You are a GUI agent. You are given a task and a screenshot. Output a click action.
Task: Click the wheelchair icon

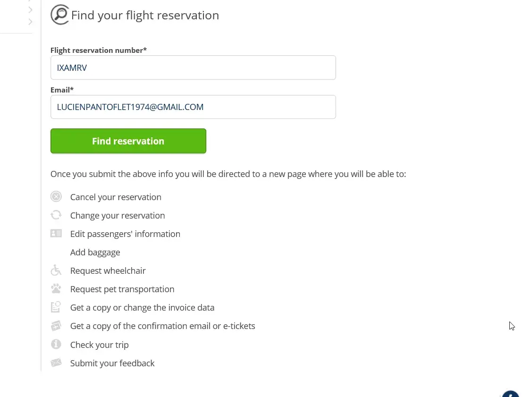pyautogui.click(x=56, y=270)
